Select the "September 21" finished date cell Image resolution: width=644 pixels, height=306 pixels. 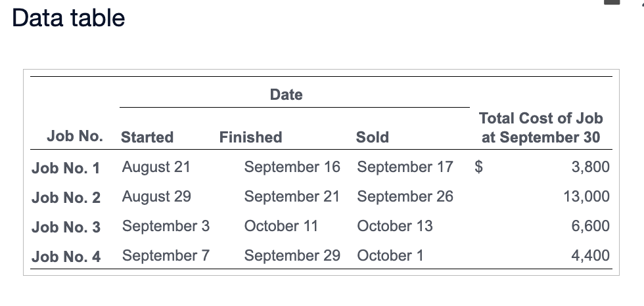292,196
